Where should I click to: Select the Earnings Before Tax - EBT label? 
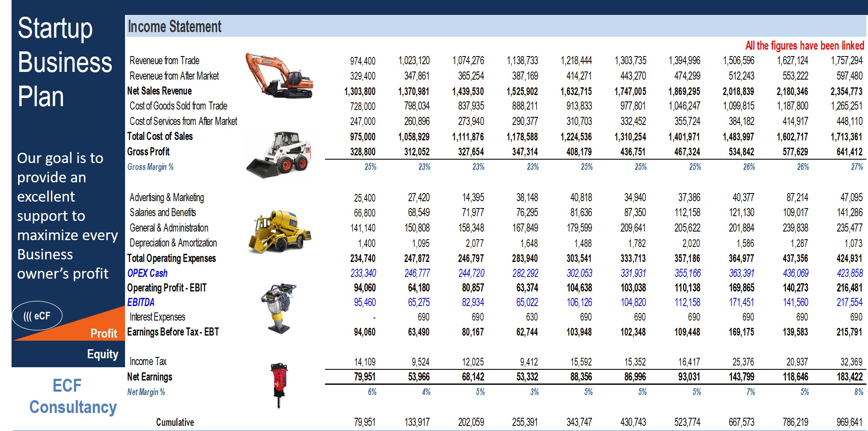click(173, 332)
